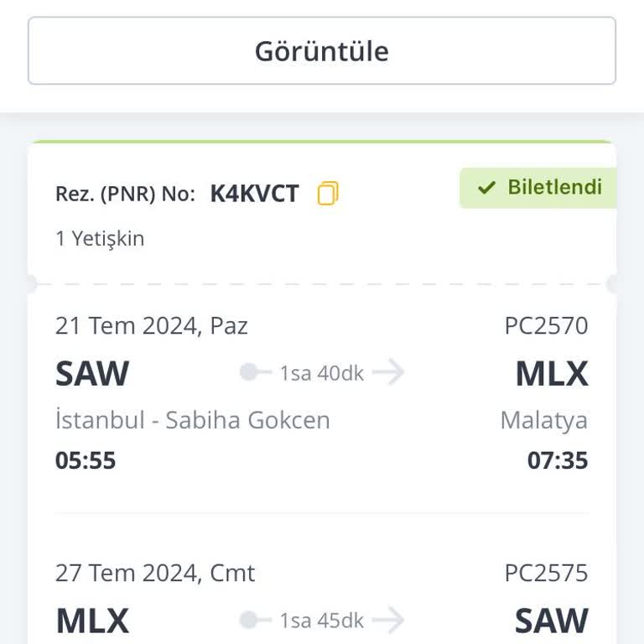The image size is (644, 644).
Task: Click the green checkmark next to Biletlendi
Action: [x=486, y=188]
